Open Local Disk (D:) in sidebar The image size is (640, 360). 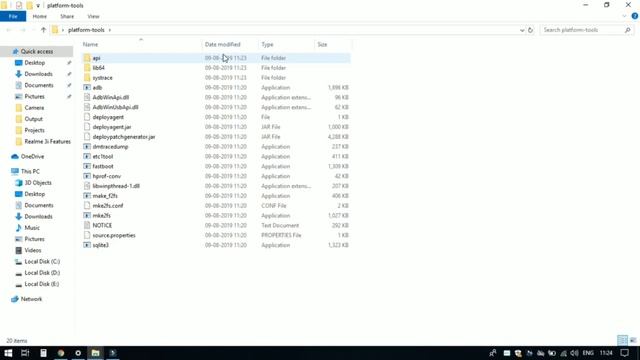[42, 273]
